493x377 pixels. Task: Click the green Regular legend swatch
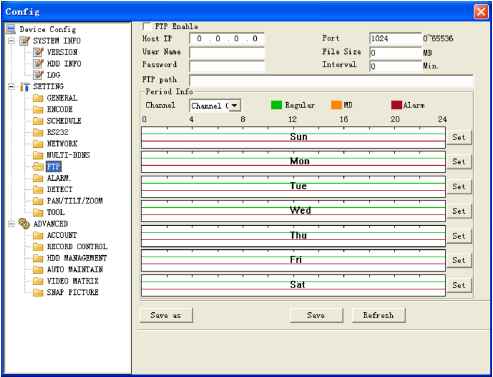pyautogui.click(x=276, y=105)
